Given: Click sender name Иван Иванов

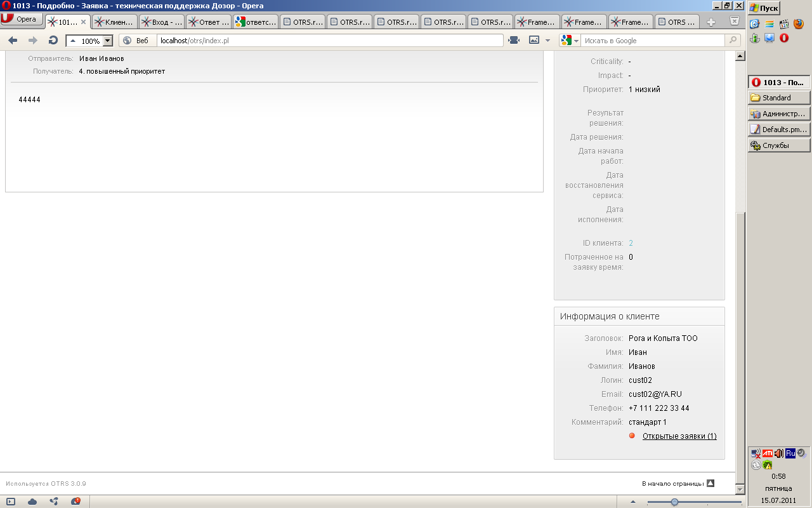Looking at the screenshot, I should pyautogui.click(x=101, y=58).
